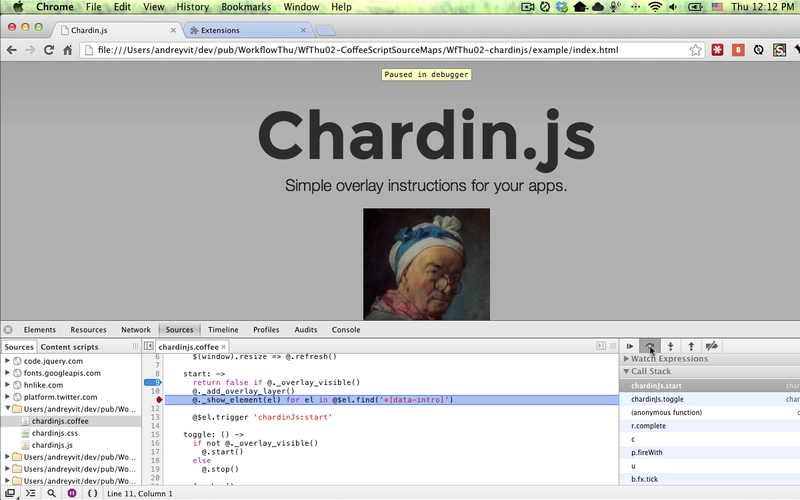Click the Chardin portrait image
Screen dimensions: 800x500
point(427,264)
